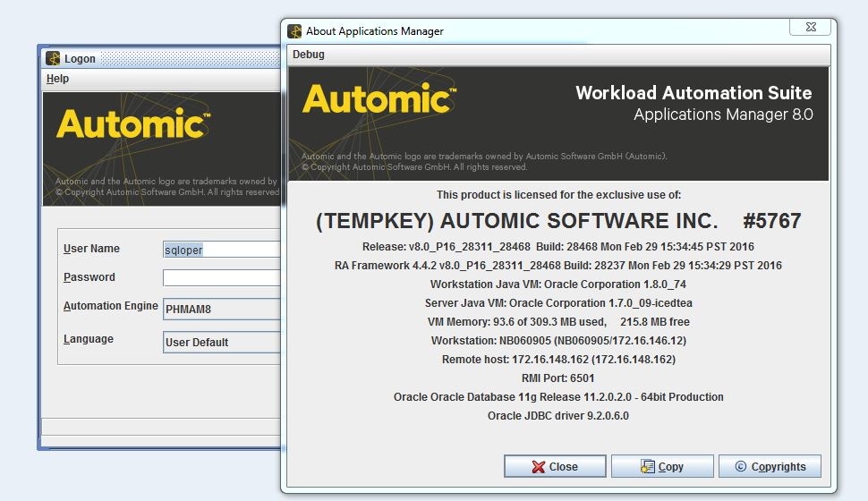868x501 pixels.
Task: Click the VM Memory usage line
Action: (558, 322)
